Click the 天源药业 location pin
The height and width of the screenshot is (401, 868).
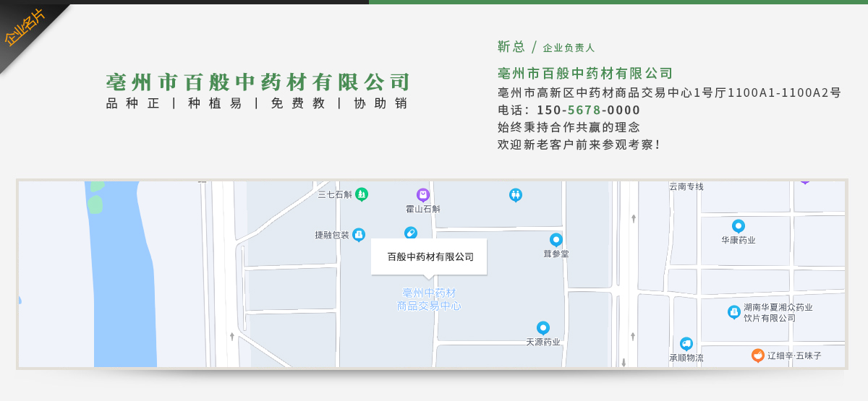pyautogui.click(x=542, y=328)
